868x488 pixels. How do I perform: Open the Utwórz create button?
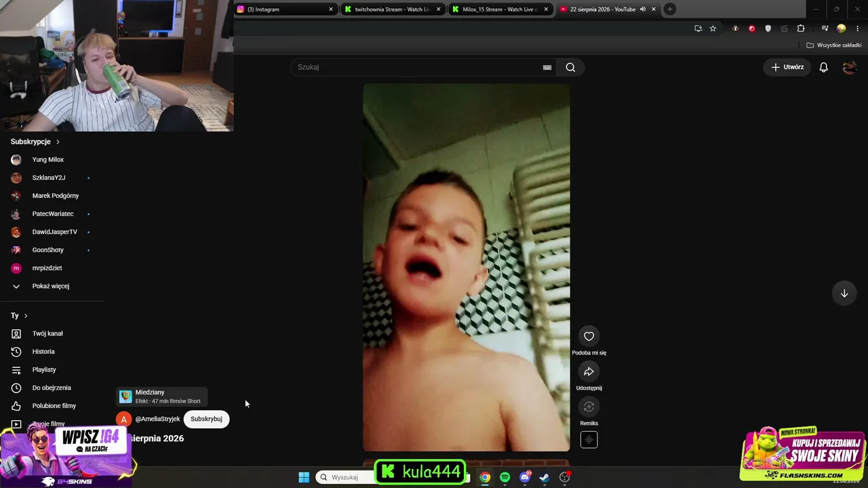click(787, 67)
